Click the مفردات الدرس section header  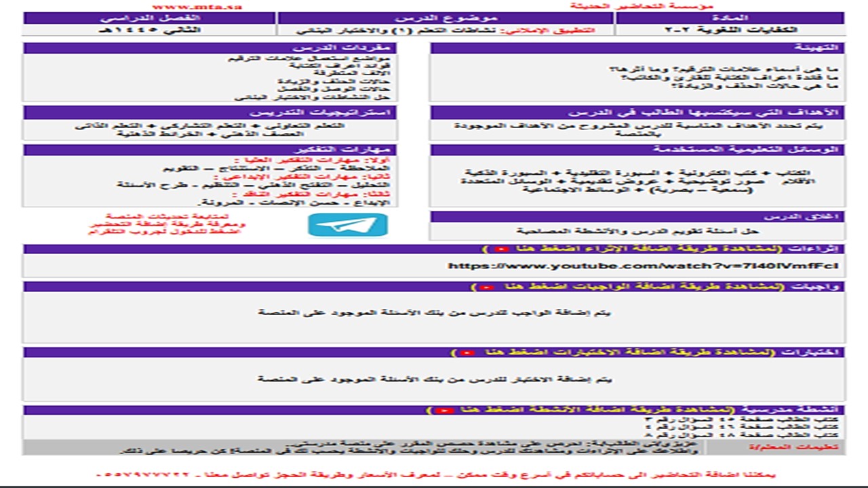(211, 48)
